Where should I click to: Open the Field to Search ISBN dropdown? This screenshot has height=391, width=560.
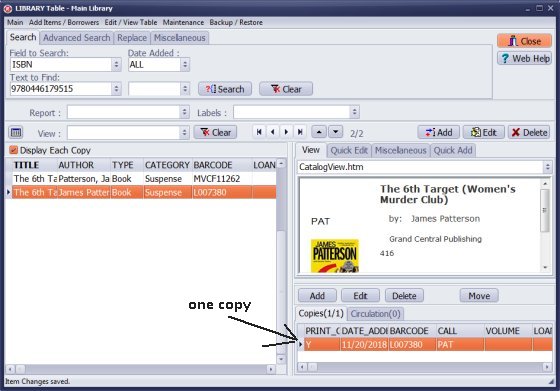point(116,65)
